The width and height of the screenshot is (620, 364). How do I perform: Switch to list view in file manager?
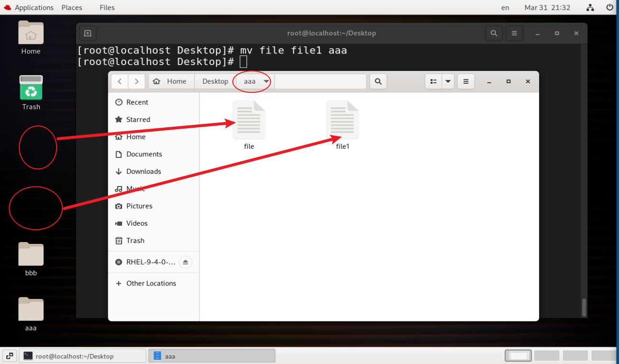pos(433,81)
